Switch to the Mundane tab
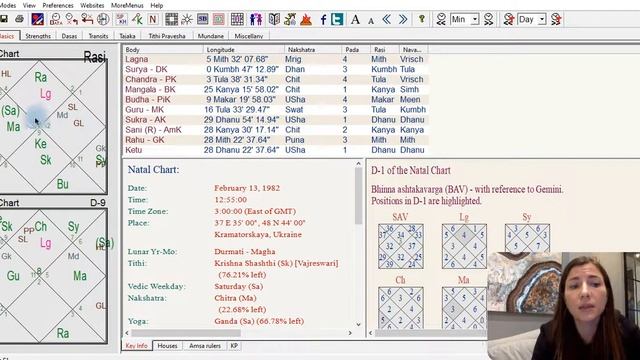This screenshot has width=640, height=360. pos(211,36)
